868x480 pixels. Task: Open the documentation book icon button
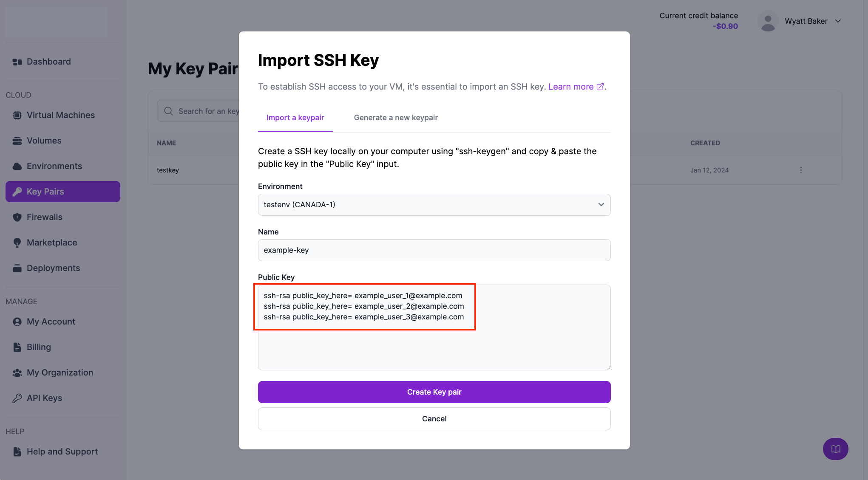pos(835,449)
